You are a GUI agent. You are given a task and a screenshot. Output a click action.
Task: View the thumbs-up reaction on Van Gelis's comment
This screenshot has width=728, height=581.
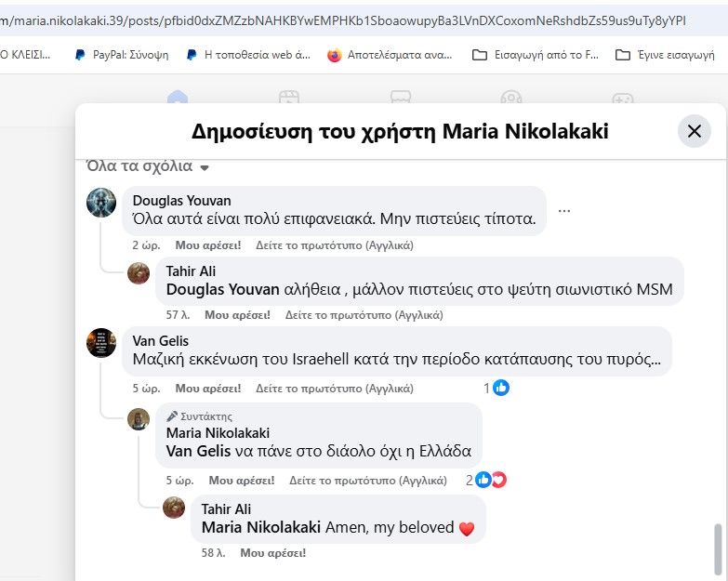coord(496,388)
